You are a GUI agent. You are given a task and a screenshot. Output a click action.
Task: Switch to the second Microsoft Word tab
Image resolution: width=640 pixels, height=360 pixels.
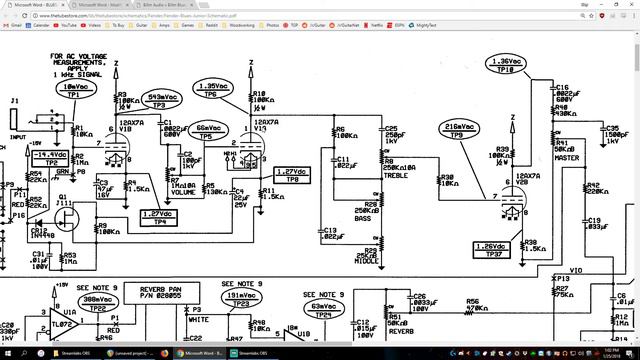click(x=100, y=5)
